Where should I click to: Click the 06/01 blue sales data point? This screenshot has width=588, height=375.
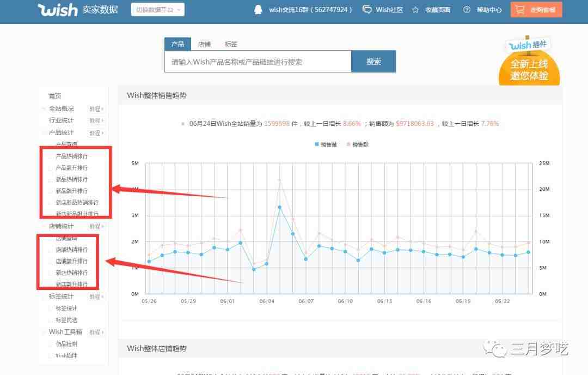pos(227,250)
